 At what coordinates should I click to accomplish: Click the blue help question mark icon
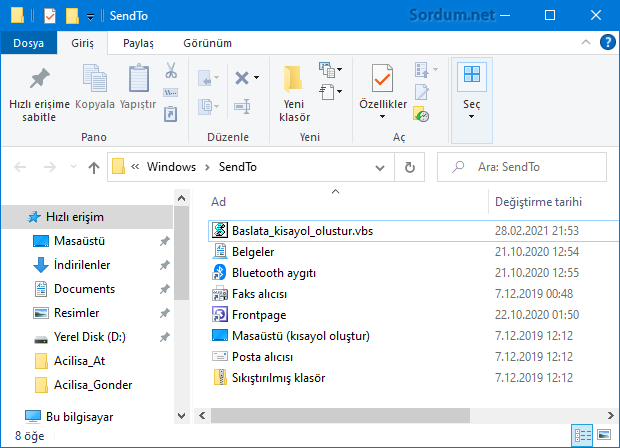[x=607, y=42]
